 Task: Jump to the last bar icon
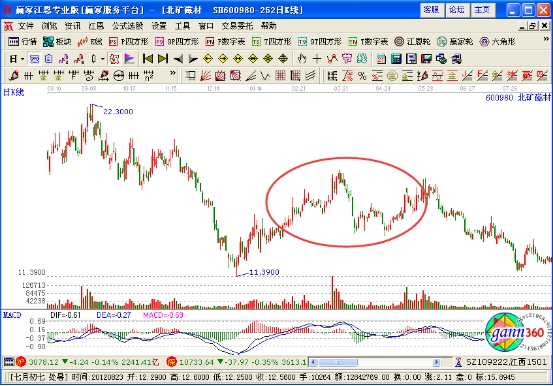[163, 59]
